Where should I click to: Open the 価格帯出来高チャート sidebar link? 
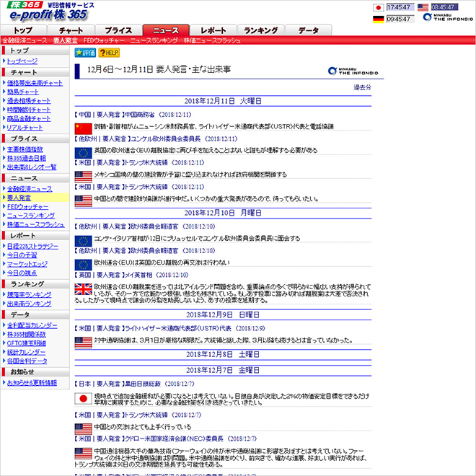pos(35,83)
